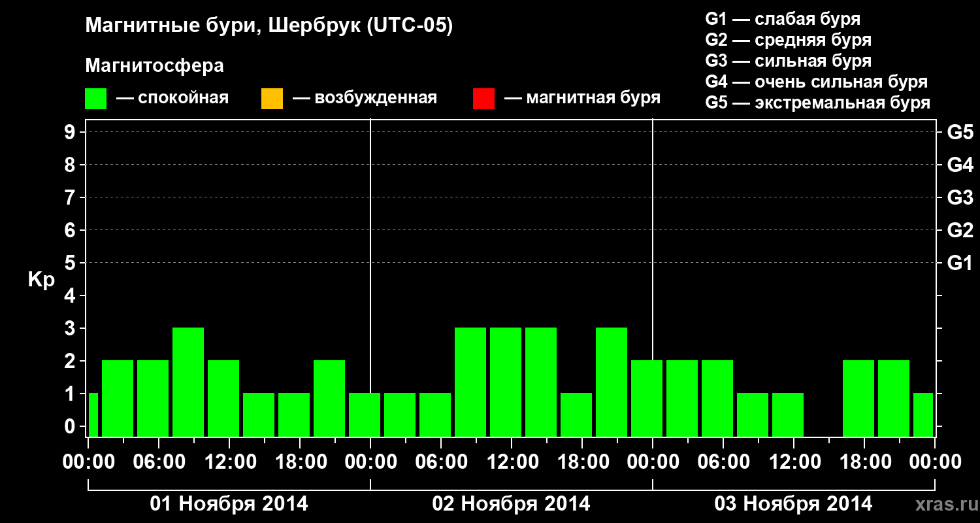The height and width of the screenshot is (523, 980).
Task: Click the "Магнитосфера" legend heading
Action: 155,66
